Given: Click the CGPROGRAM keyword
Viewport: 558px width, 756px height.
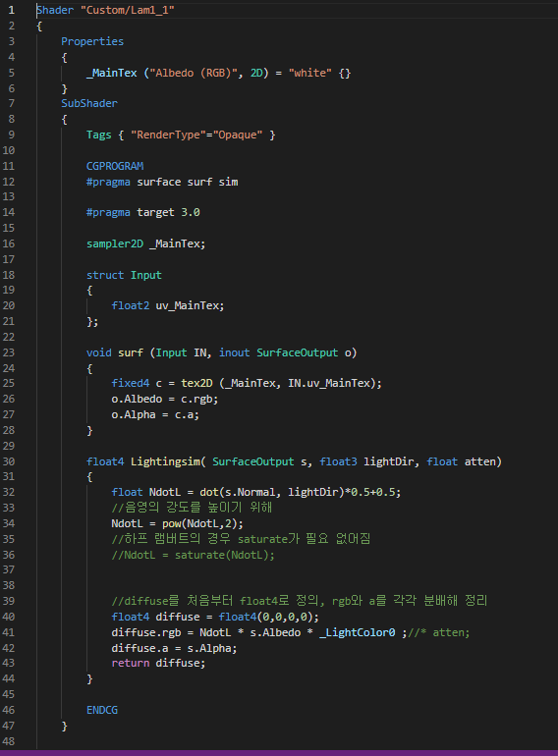Looking at the screenshot, I should click(115, 166).
